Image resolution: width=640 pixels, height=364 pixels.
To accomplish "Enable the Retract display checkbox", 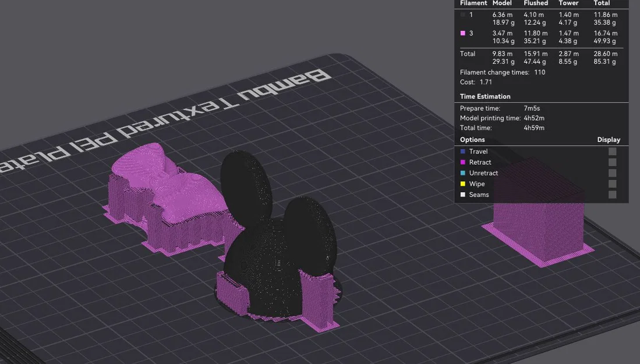I will (x=612, y=162).
